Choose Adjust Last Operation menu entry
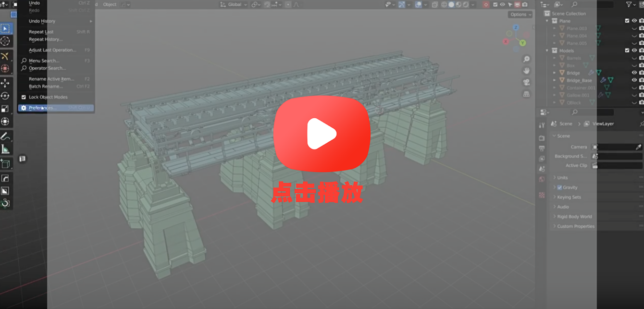The width and height of the screenshot is (644, 309). click(56, 50)
